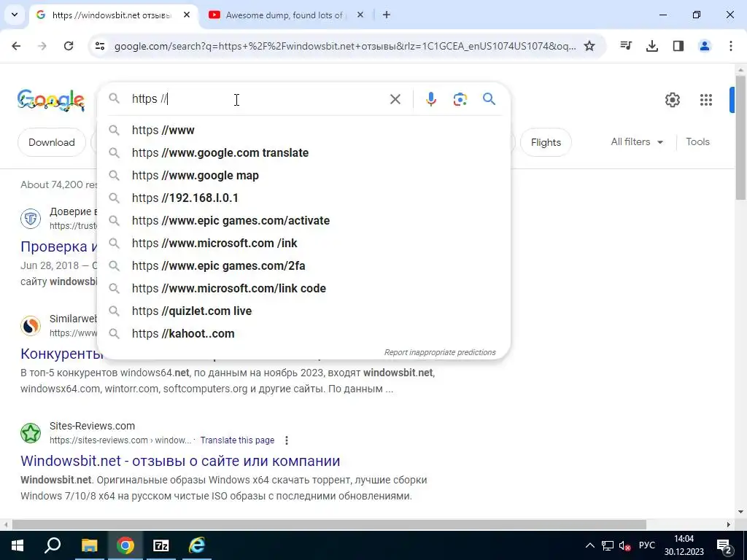Image resolution: width=747 pixels, height=560 pixels.
Task: Open 7-Zip from the taskbar
Action: (161, 545)
